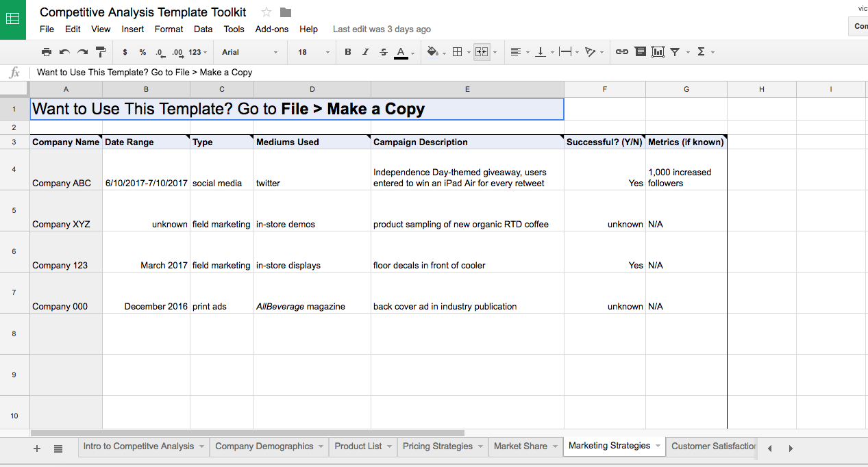Move document with folder icon
Image resolution: width=868 pixels, height=467 pixels.
[x=286, y=12]
